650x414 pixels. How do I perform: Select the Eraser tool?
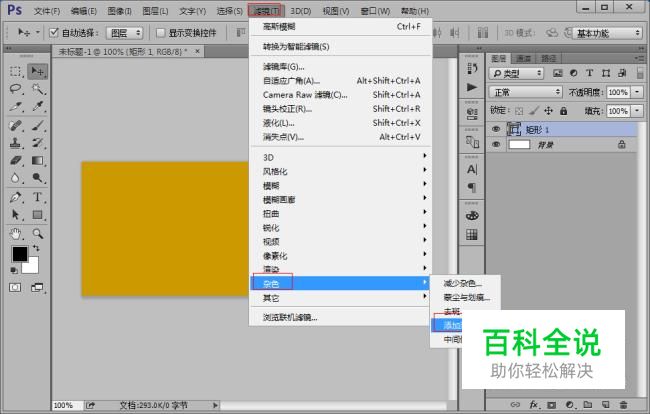coord(15,160)
